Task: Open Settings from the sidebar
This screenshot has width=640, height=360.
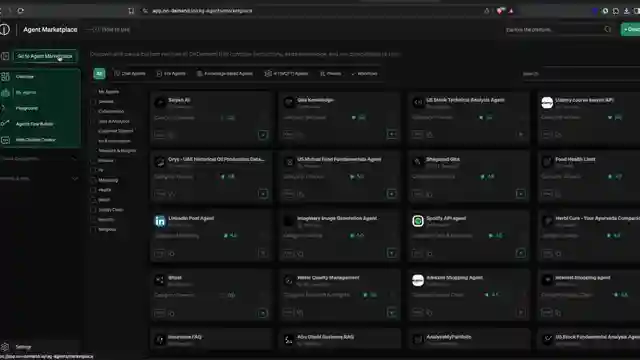Action: click(x=23, y=347)
